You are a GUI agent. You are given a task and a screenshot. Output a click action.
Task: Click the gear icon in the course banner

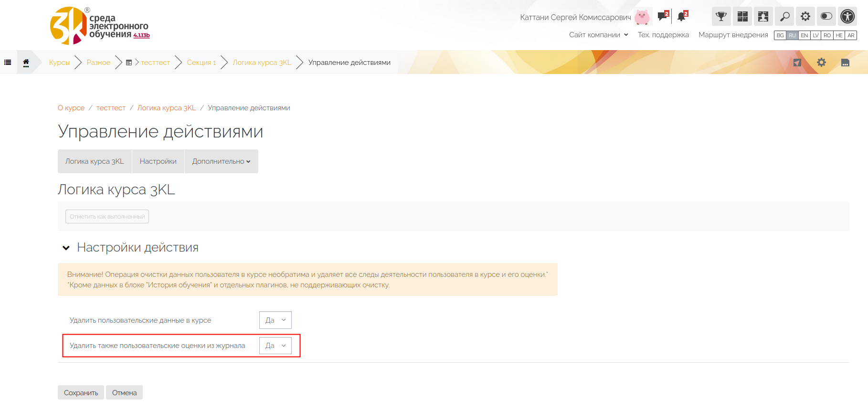[821, 63]
